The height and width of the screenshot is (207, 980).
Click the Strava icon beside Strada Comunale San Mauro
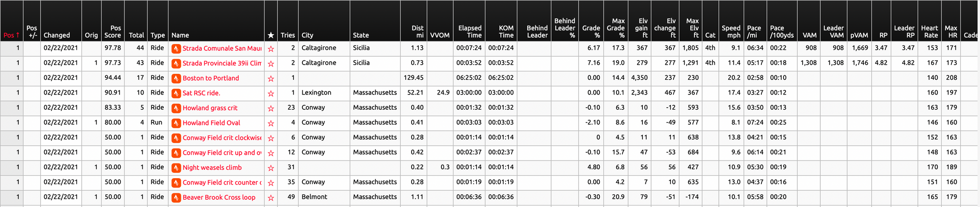click(176, 48)
